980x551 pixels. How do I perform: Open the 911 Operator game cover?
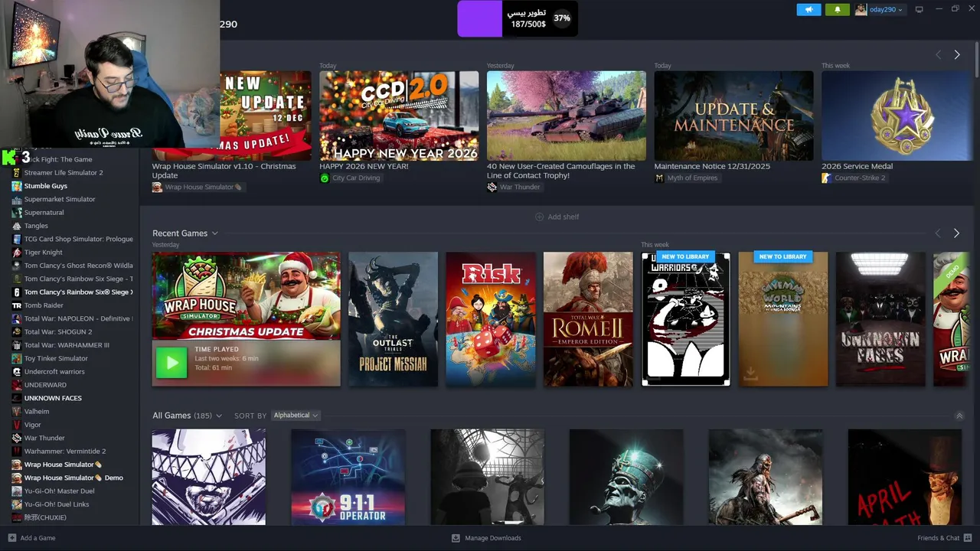[348, 478]
